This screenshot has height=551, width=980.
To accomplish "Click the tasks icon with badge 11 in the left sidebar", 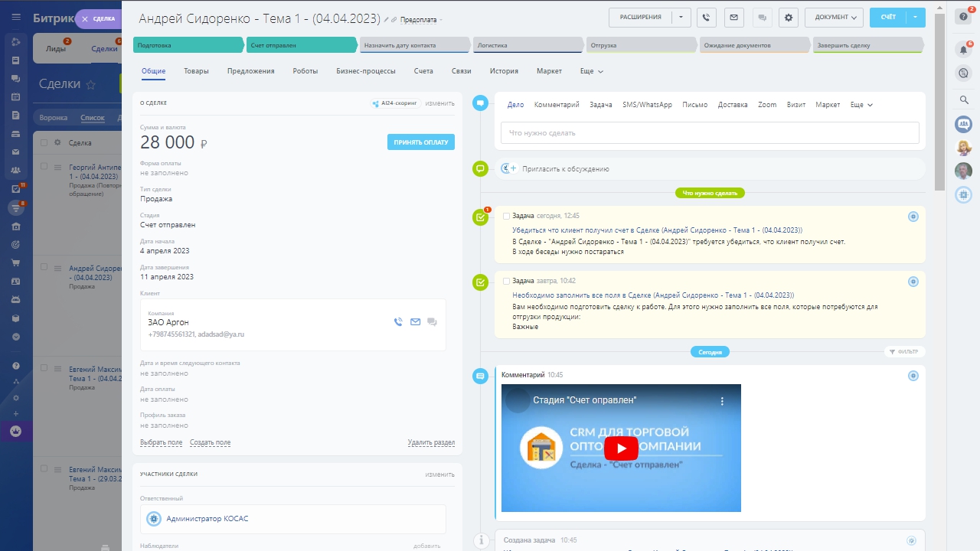I will pyautogui.click(x=16, y=189).
